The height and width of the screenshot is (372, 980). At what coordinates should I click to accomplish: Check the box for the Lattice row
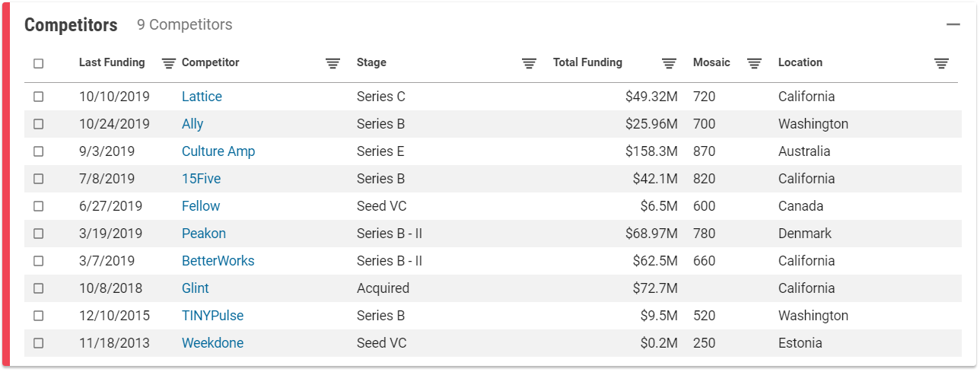tap(39, 97)
